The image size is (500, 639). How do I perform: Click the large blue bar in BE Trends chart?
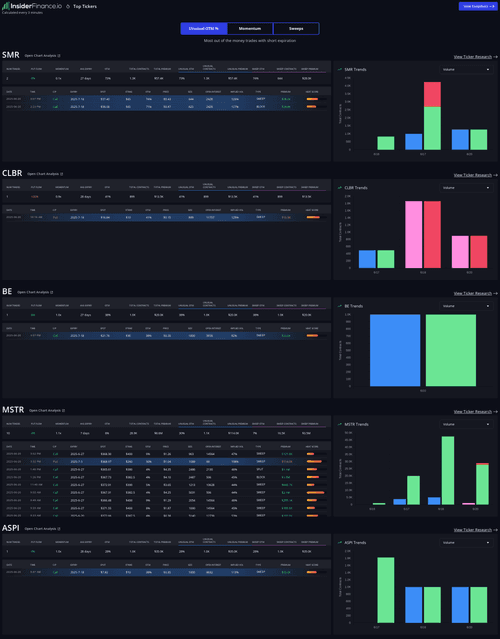point(395,350)
